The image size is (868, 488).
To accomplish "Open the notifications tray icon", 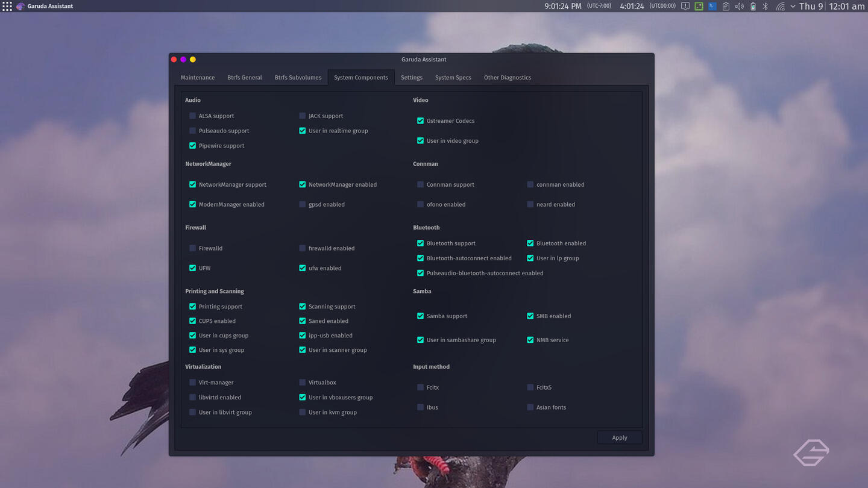I will click(685, 6).
